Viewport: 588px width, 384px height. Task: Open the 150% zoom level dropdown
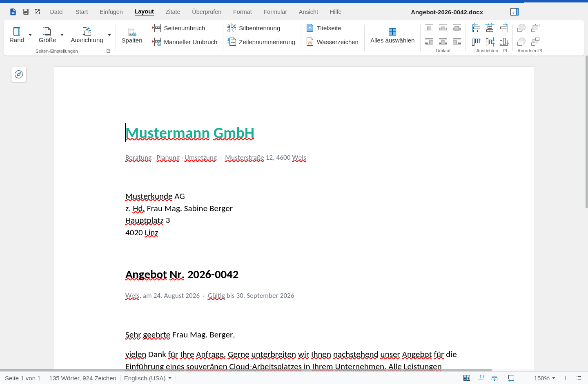(x=545, y=378)
